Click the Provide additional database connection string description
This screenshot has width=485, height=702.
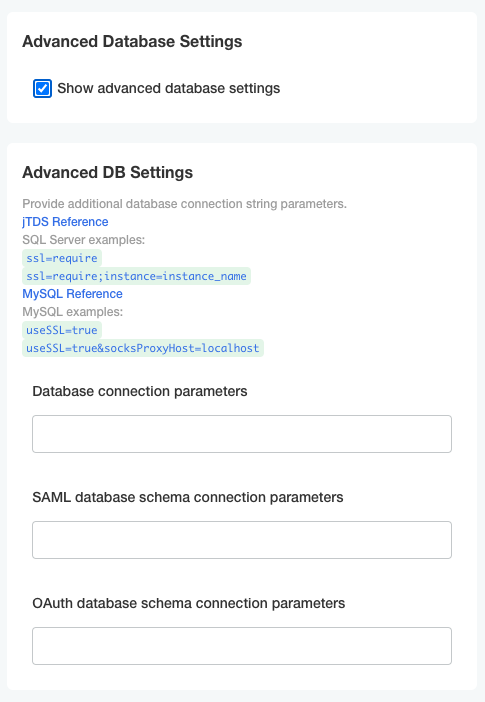(x=185, y=204)
